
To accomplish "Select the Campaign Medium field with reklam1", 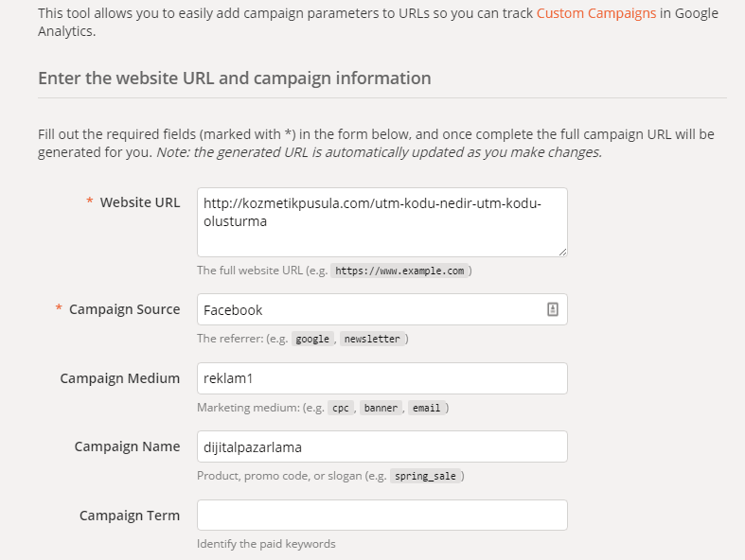I will [381, 378].
